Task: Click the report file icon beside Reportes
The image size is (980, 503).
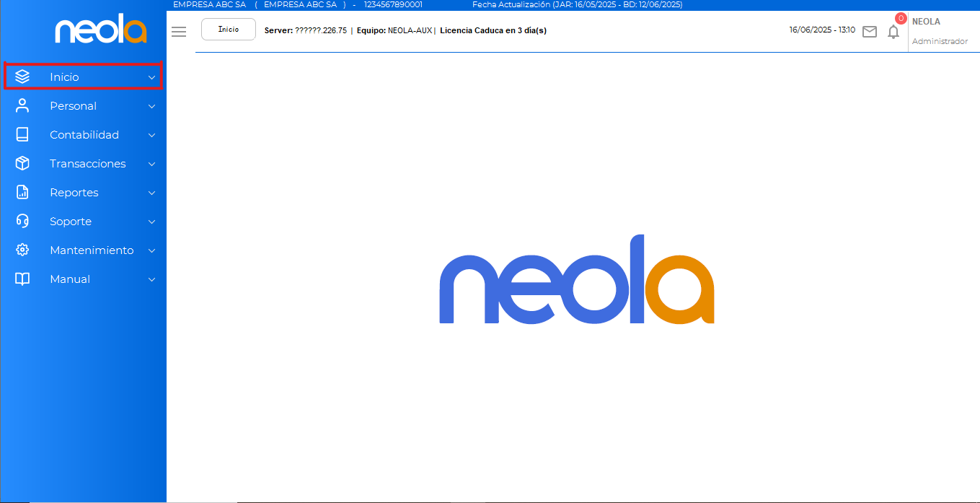Action: click(22, 192)
